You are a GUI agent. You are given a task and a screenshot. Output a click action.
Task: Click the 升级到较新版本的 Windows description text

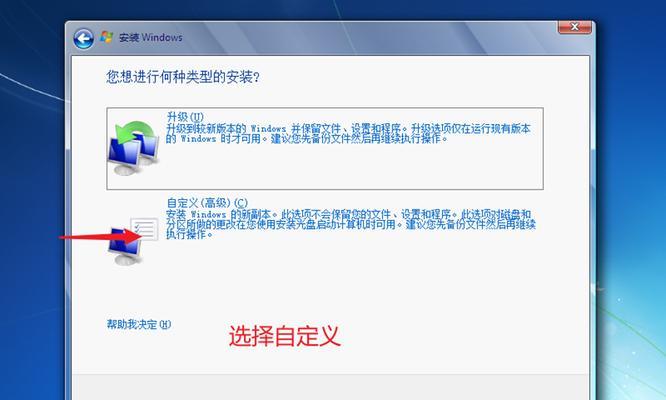pyautogui.click(x=348, y=133)
